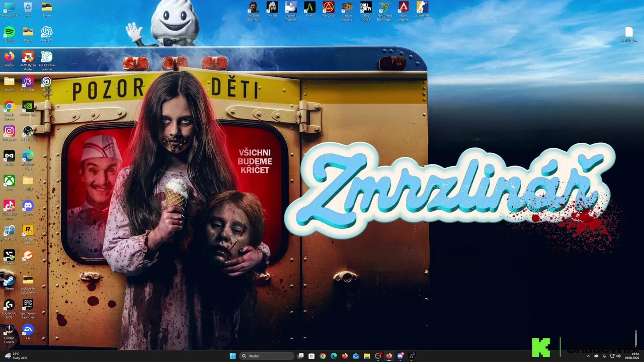Open Far Cry 6 shortcut

click(x=329, y=9)
